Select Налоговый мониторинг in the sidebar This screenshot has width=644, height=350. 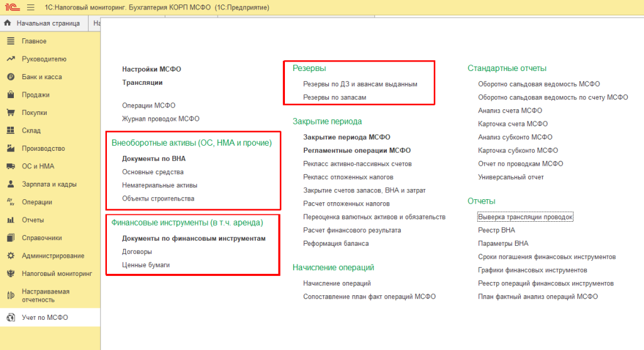click(57, 274)
